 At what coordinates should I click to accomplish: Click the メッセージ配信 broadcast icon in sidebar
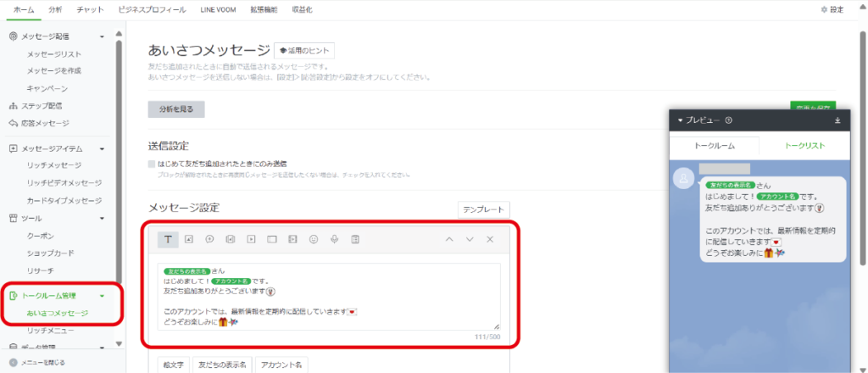[x=14, y=36]
